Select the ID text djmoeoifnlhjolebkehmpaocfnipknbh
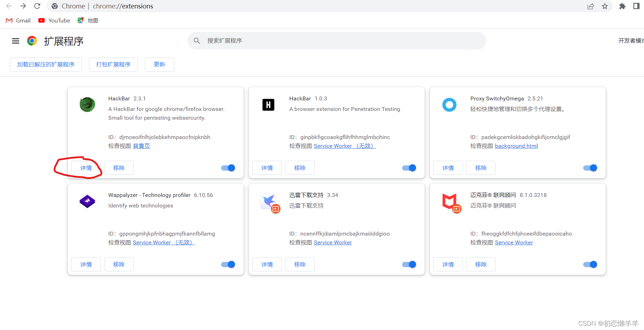This screenshot has width=644, height=330. pyautogui.click(x=165, y=137)
